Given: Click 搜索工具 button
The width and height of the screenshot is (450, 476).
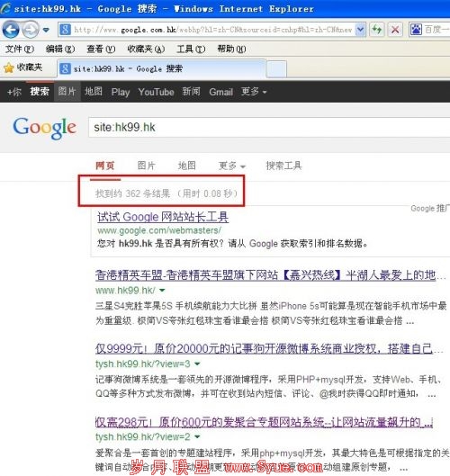Looking at the screenshot, I should point(283,166).
